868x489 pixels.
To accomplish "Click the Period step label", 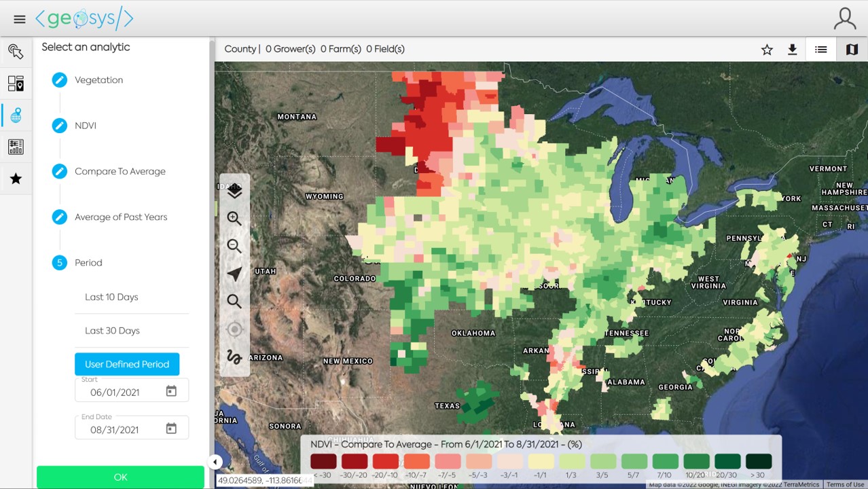I will pos(88,263).
